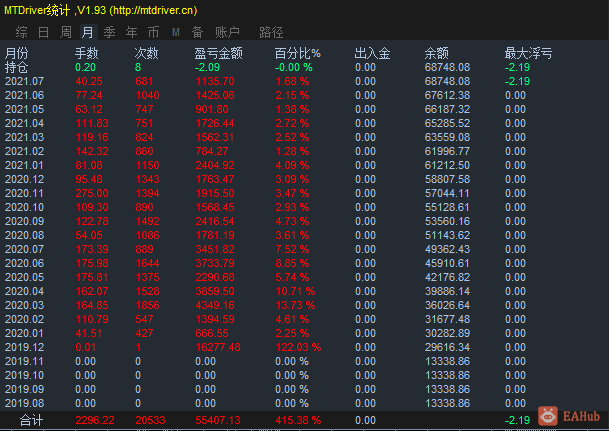Click total profit 55407.13
The width and height of the screenshot is (609, 431).
[218, 420]
